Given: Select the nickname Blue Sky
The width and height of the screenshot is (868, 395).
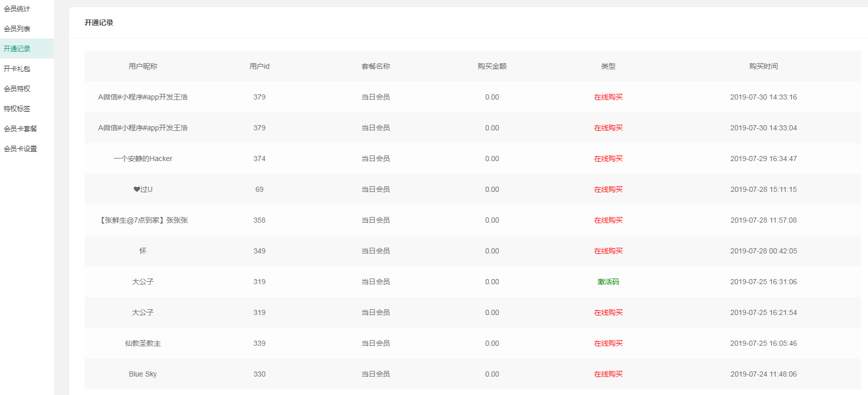Looking at the screenshot, I should (143, 374).
